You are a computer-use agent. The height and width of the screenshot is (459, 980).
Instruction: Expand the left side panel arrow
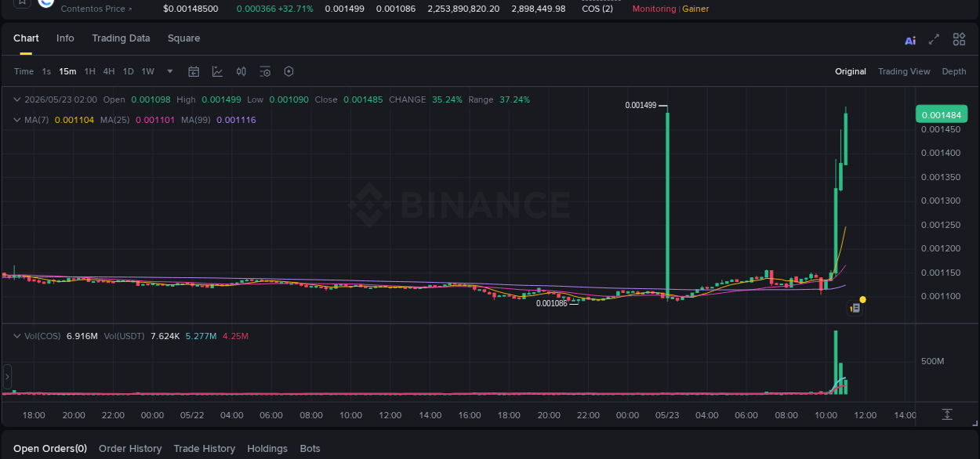tap(7, 377)
